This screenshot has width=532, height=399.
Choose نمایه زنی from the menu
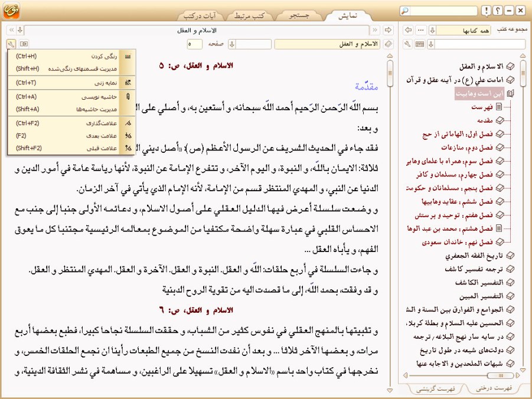pos(71,83)
